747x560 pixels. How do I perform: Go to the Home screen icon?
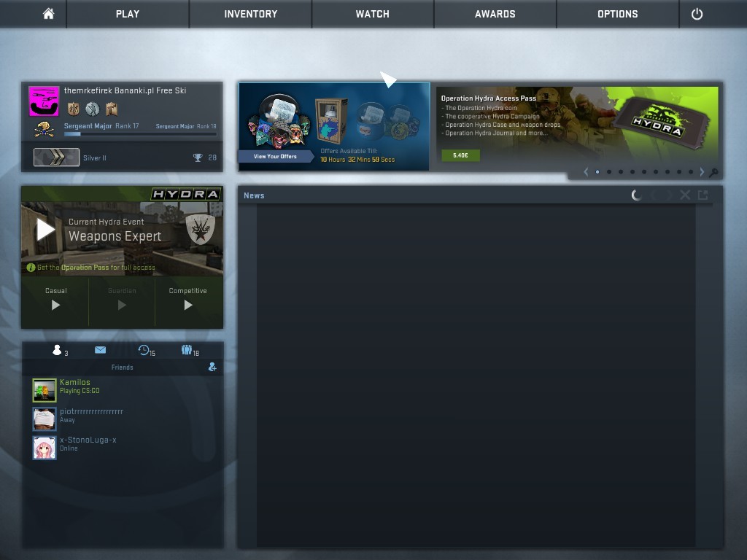(x=48, y=14)
